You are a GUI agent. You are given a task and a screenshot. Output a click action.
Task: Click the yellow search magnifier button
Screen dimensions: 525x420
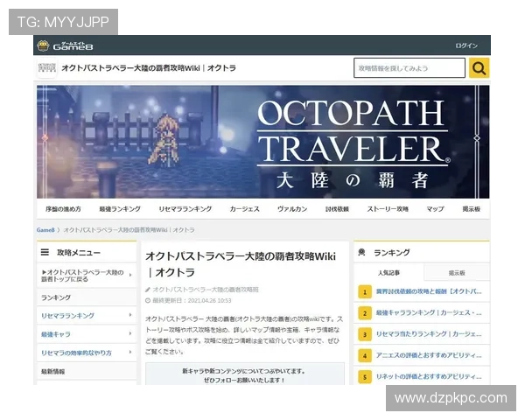click(479, 68)
